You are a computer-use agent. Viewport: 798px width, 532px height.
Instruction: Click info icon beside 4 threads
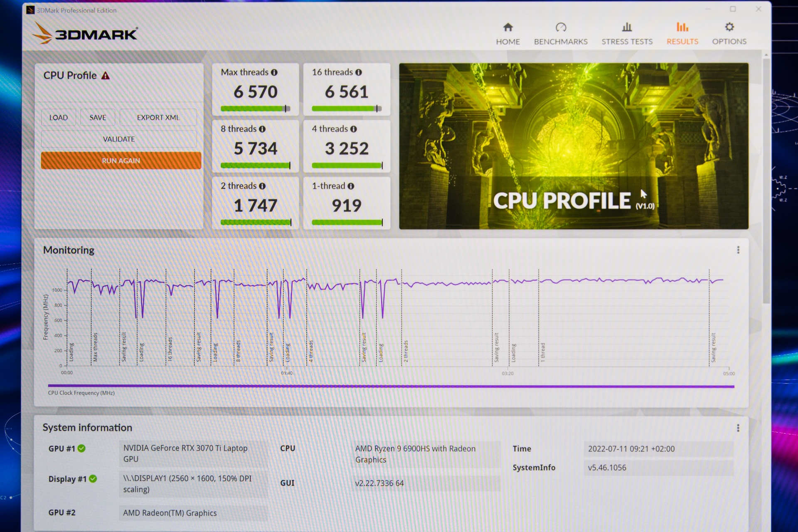tap(354, 129)
